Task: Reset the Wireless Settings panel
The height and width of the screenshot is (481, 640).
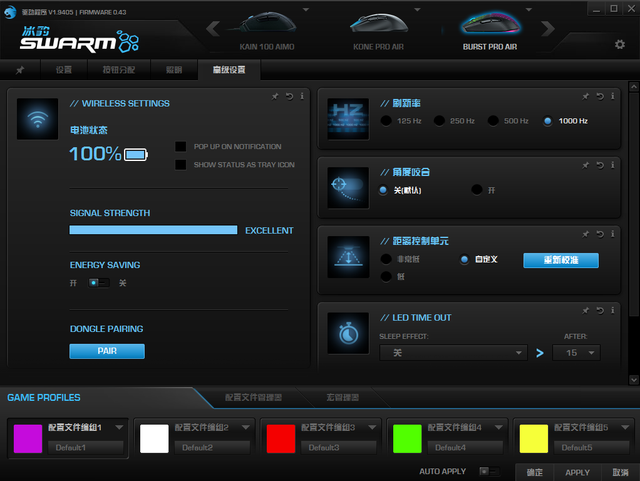Action: click(289, 96)
